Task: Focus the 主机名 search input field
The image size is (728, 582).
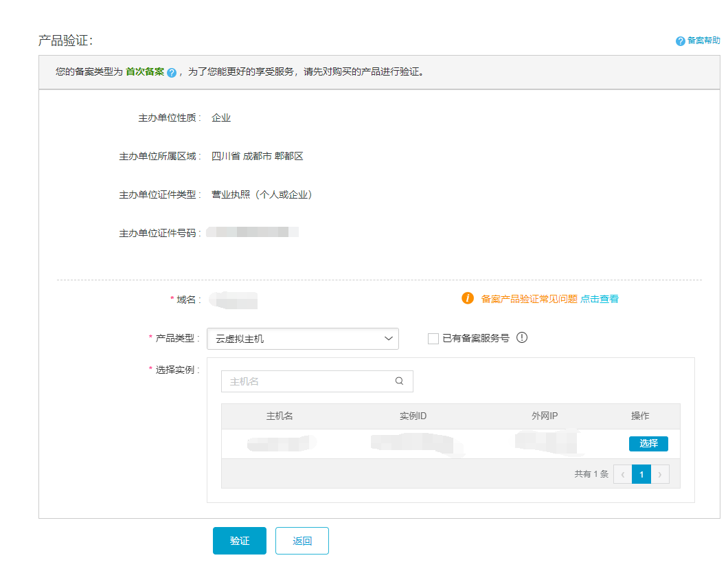Action: (317, 381)
